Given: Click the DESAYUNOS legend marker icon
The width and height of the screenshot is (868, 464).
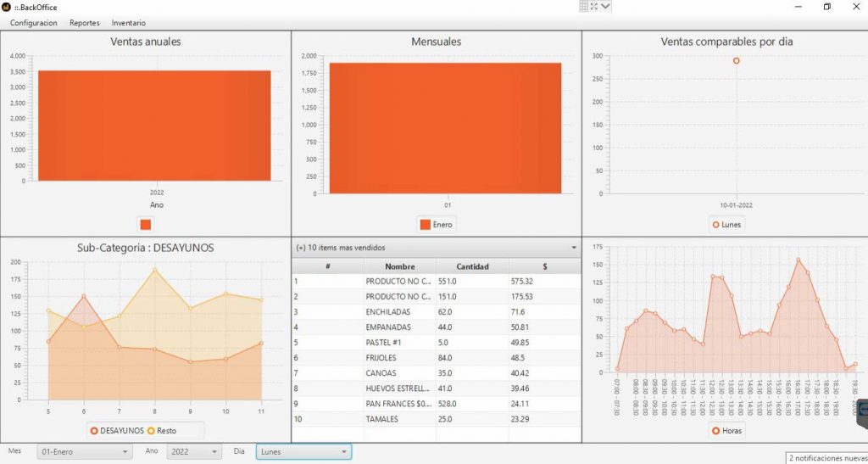Looking at the screenshot, I should 93,431.
